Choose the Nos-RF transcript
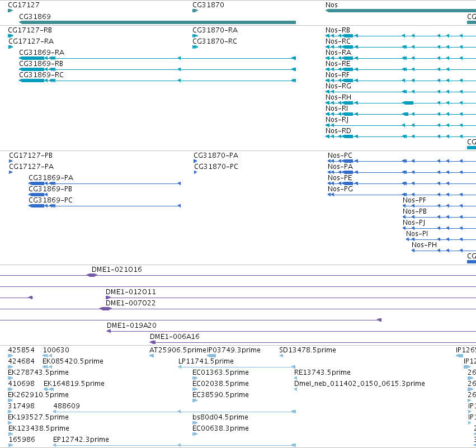Screen dimensions: 476x448 click(x=337, y=75)
